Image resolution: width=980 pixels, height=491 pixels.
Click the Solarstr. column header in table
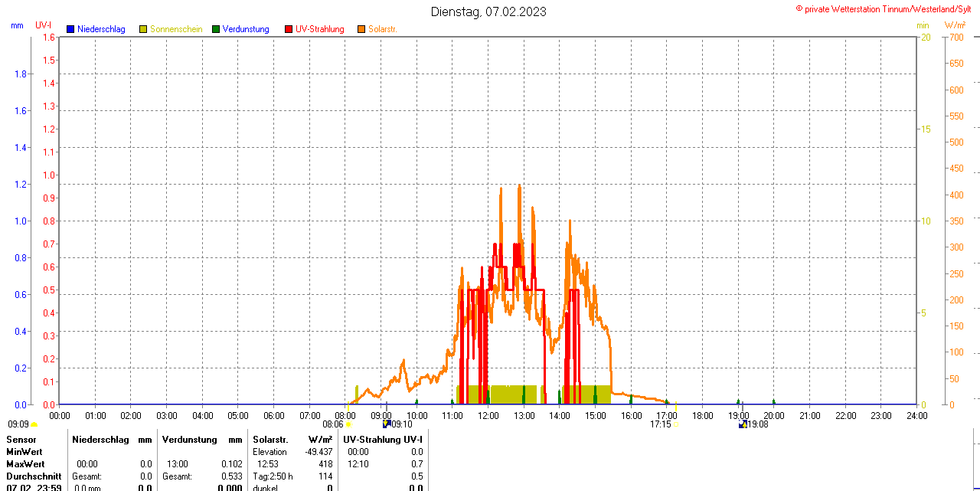270,440
